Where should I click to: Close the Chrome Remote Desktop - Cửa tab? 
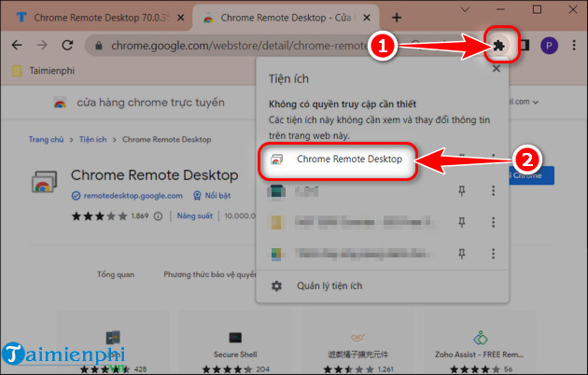click(x=367, y=18)
